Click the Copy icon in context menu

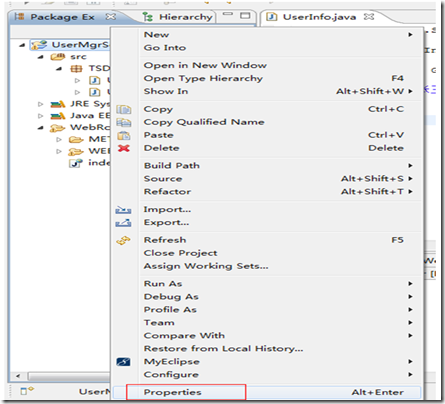click(x=124, y=110)
